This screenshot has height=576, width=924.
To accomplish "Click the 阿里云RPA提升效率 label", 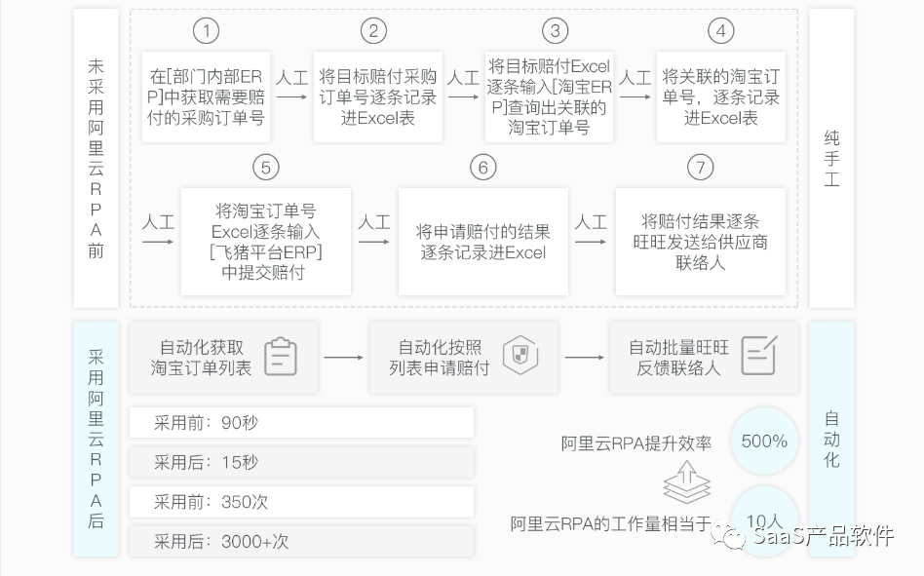I will coord(636,442).
